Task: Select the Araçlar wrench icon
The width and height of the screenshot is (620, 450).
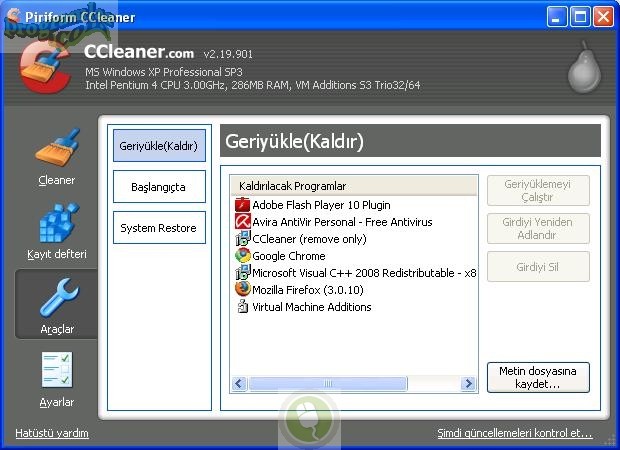Action: coord(59,297)
